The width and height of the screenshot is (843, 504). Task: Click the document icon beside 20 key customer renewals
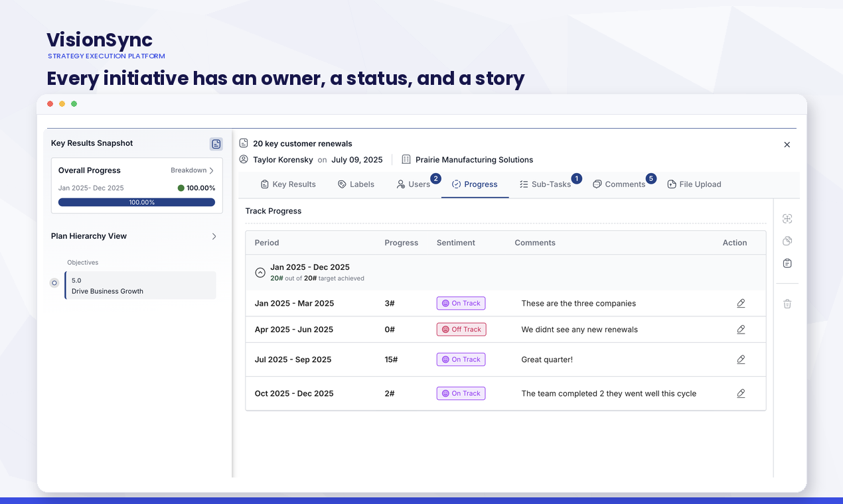[x=244, y=143]
